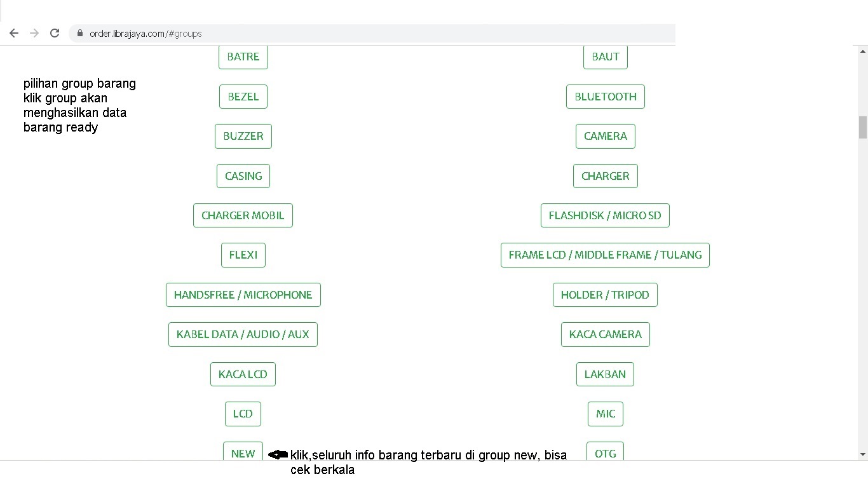Click the browser forward arrow
868x488 pixels.
click(x=34, y=33)
